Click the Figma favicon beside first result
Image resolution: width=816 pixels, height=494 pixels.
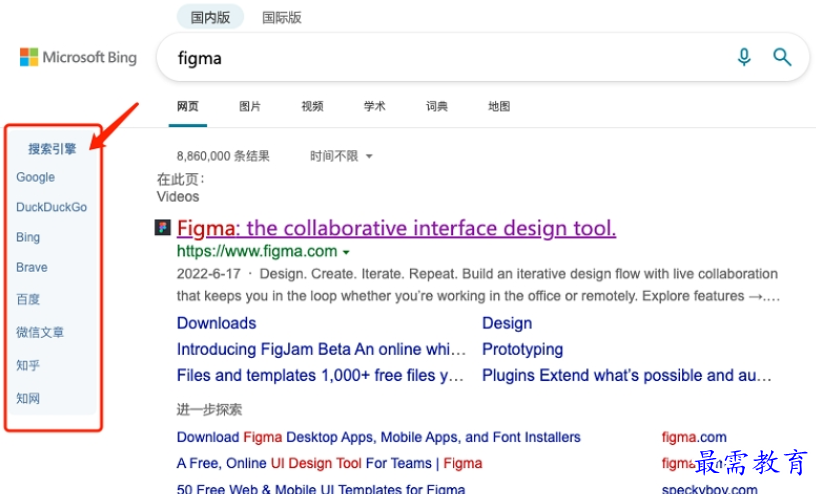pos(162,227)
